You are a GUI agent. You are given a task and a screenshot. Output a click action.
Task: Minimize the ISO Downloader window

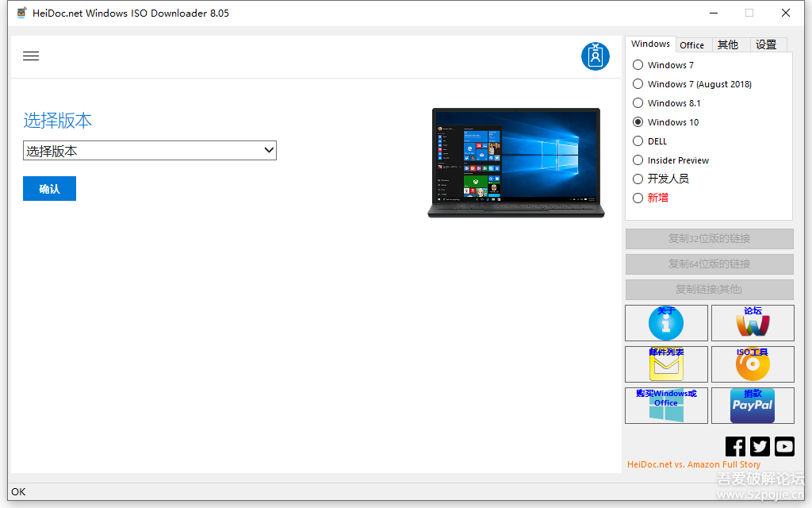[714, 13]
